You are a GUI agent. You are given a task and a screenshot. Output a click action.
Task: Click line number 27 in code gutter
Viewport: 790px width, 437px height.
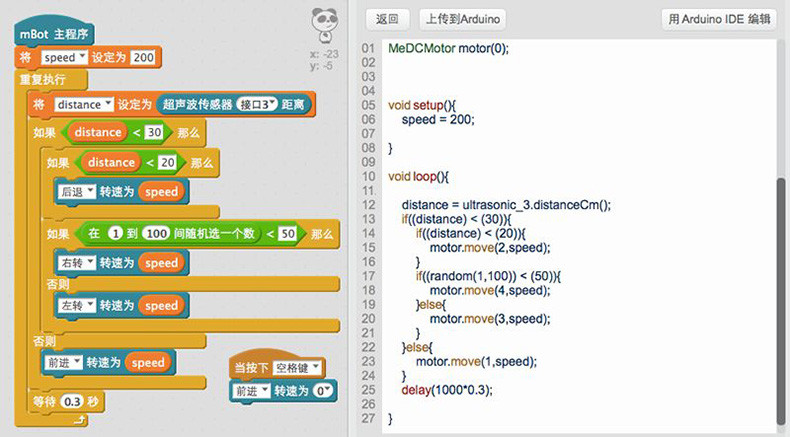tap(368, 418)
